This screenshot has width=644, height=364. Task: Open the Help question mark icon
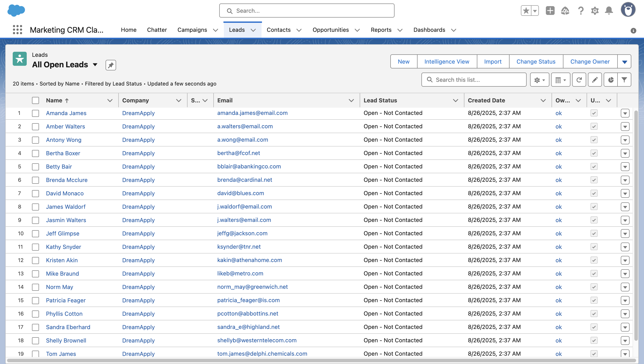pos(581,11)
